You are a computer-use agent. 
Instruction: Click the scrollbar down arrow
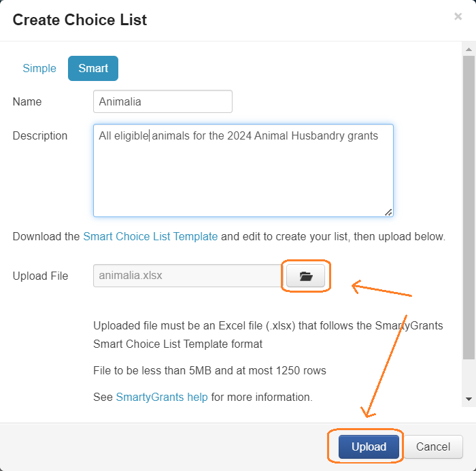point(469,398)
